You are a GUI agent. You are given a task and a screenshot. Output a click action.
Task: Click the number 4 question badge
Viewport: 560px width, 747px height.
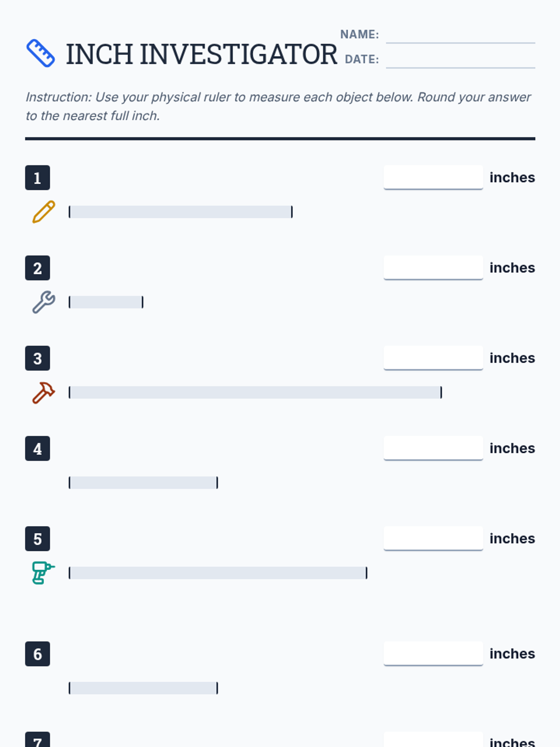37,449
